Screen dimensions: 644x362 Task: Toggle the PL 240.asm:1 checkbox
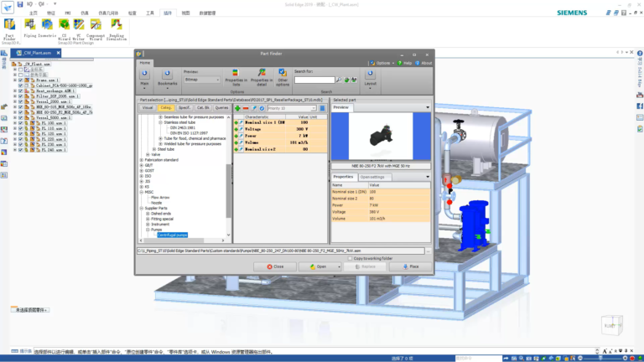[x=20, y=150]
